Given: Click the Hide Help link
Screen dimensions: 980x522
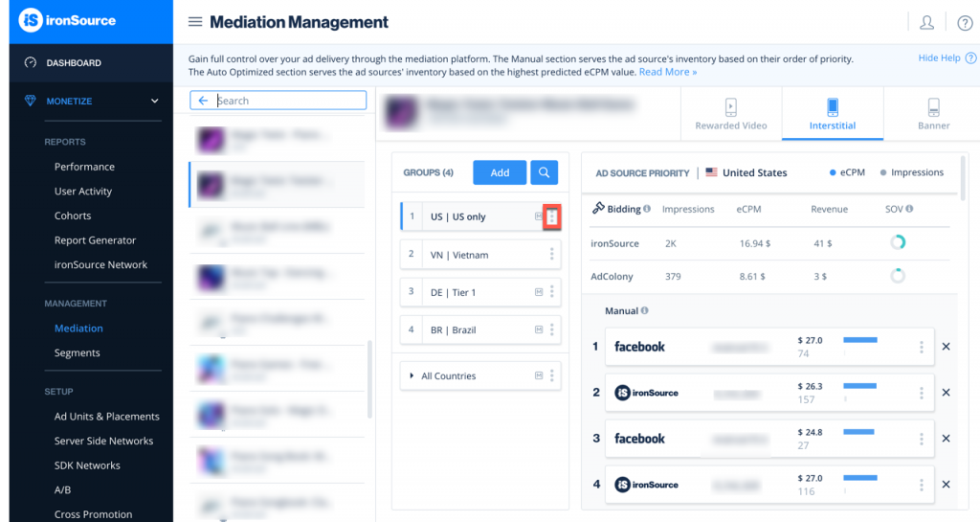Looking at the screenshot, I should coord(939,57).
